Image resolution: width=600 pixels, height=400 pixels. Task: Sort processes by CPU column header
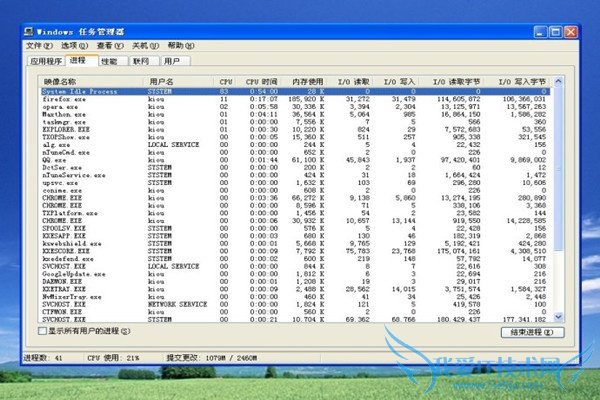click(224, 80)
